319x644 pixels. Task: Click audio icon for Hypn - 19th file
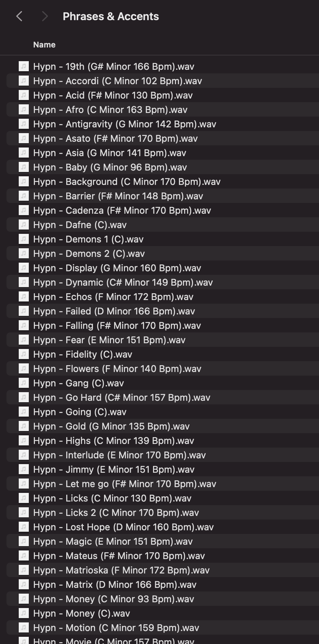click(24, 67)
